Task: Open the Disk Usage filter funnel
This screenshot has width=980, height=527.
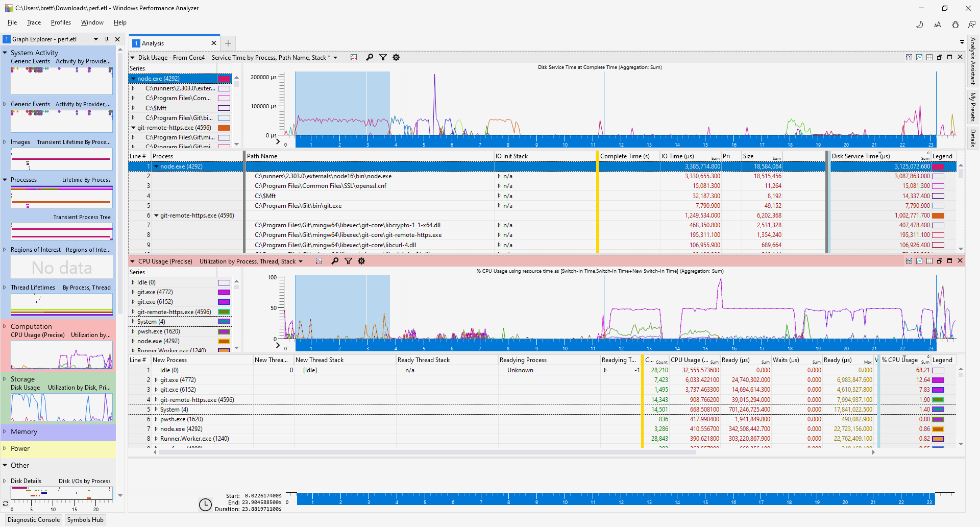Action: pyautogui.click(x=383, y=57)
